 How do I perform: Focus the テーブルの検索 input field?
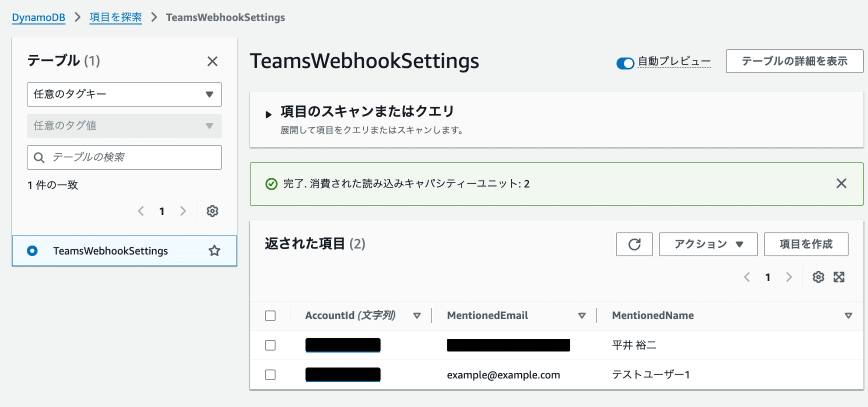coord(124,158)
